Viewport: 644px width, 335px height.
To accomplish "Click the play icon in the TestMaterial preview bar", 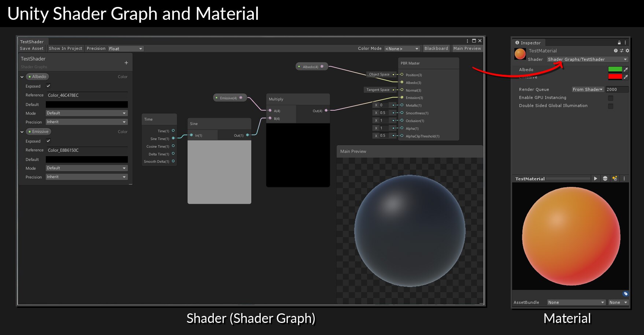I will (595, 179).
